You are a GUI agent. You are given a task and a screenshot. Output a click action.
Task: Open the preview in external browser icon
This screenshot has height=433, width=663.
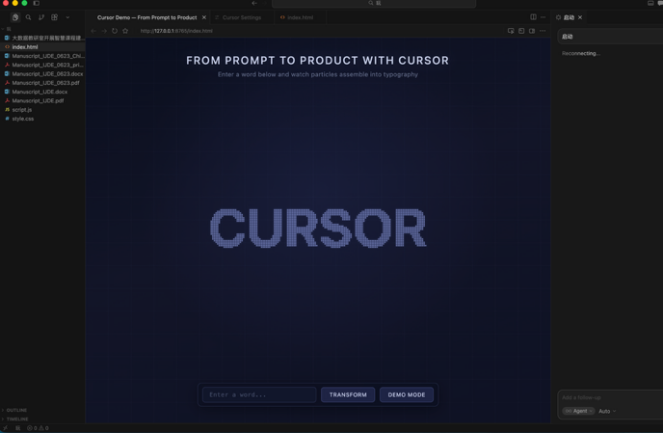point(521,31)
